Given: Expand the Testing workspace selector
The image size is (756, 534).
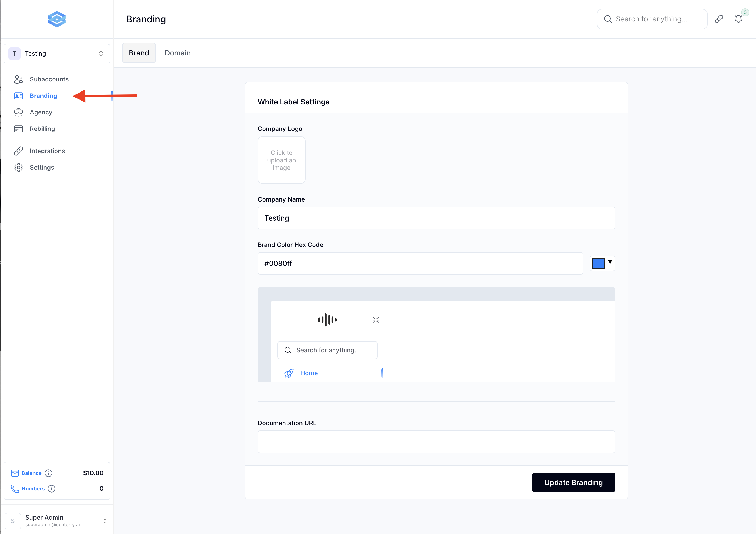Looking at the screenshot, I should (x=57, y=54).
